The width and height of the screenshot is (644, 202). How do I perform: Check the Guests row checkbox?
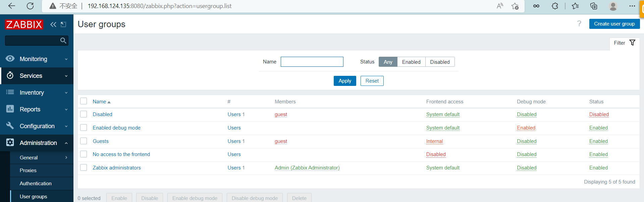84,141
